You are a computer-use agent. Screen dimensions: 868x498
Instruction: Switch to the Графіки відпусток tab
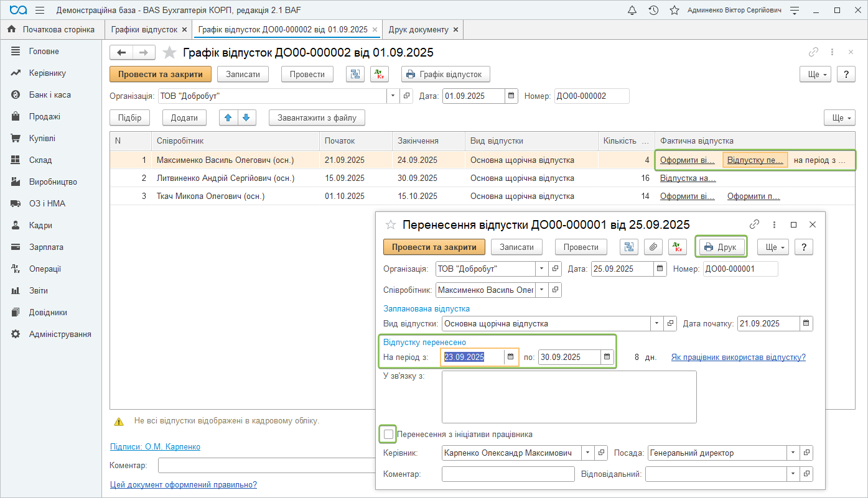[x=144, y=29]
